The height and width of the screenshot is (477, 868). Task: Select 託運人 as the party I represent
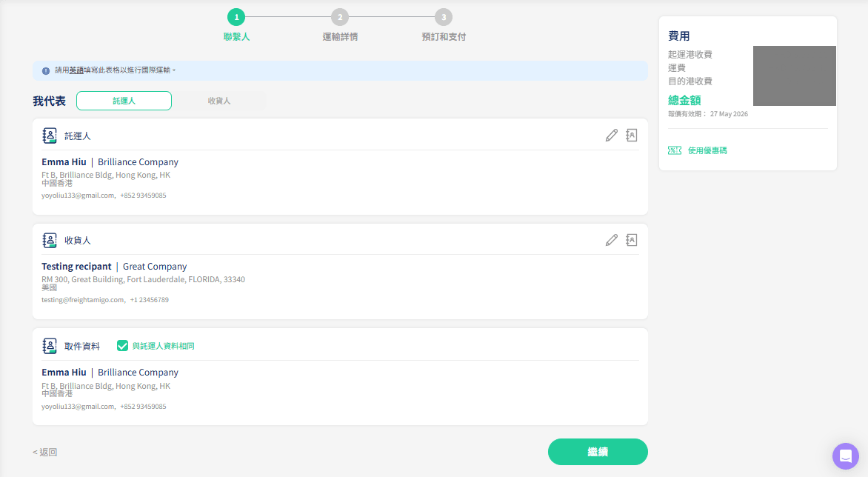124,101
